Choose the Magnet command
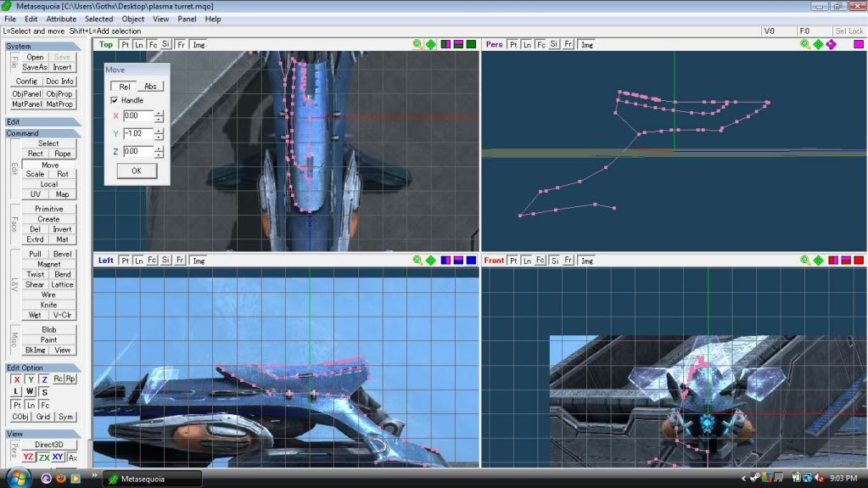The height and width of the screenshot is (488, 868). click(x=48, y=264)
